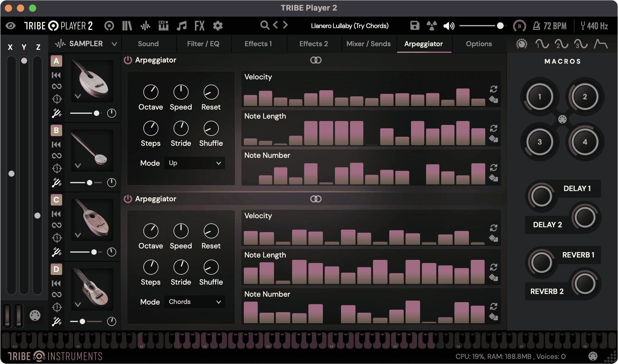Screen dimensions: 618x364
Task: Select sampler slot B
Action: tap(56, 130)
